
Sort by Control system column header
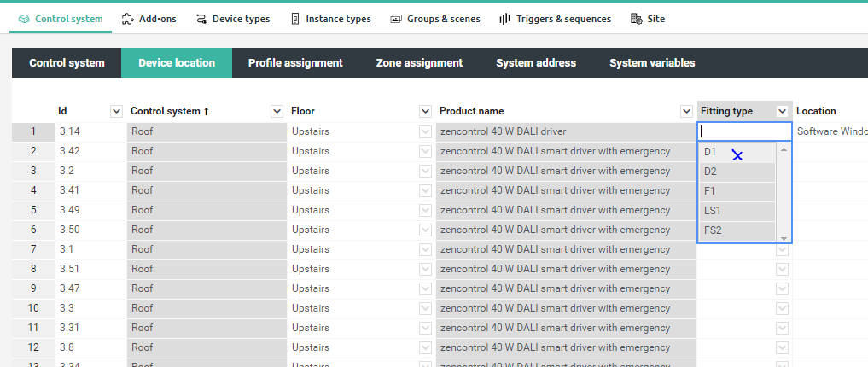[170, 111]
